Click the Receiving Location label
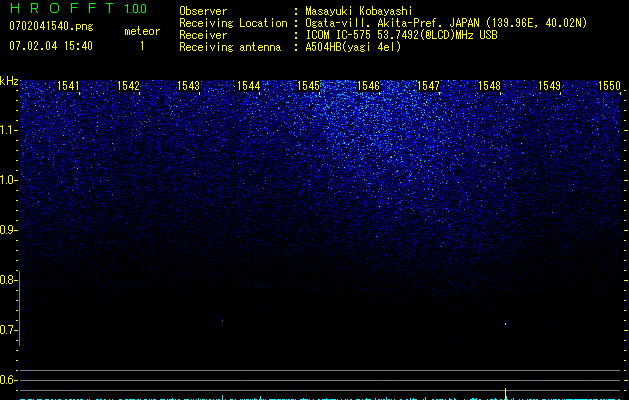Image resolution: width=629 pixels, height=400 pixels. tap(233, 23)
